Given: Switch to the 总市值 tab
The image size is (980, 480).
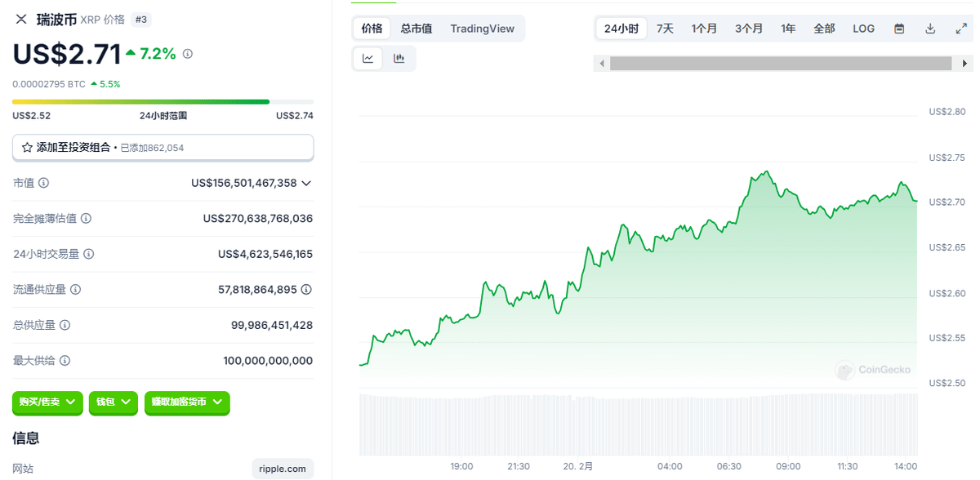Looking at the screenshot, I should pos(416,29).
